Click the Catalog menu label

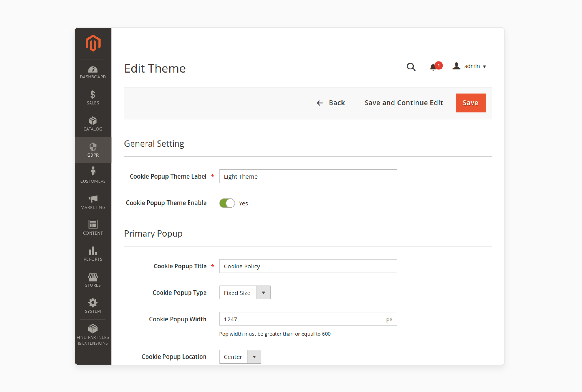pyautogui.click(x=93, y=129)
